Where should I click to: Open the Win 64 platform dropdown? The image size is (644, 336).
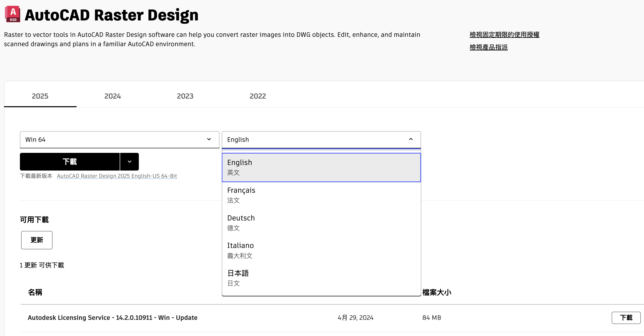click(x=119, y=139)
